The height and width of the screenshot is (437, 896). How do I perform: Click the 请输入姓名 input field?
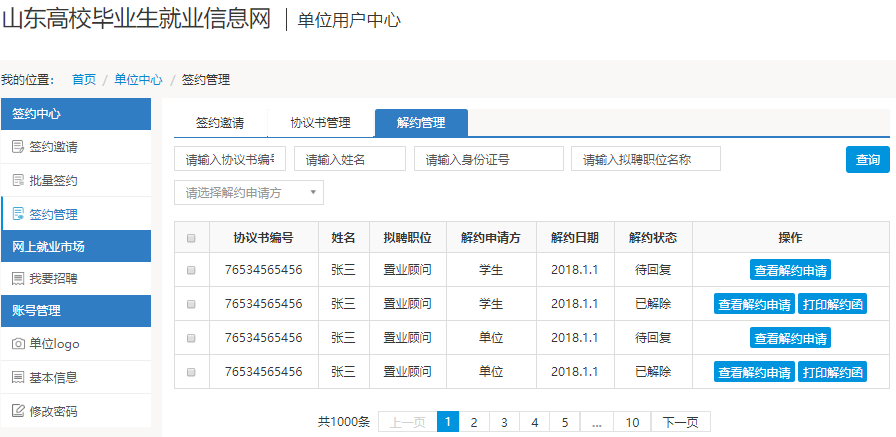[350, 159]
